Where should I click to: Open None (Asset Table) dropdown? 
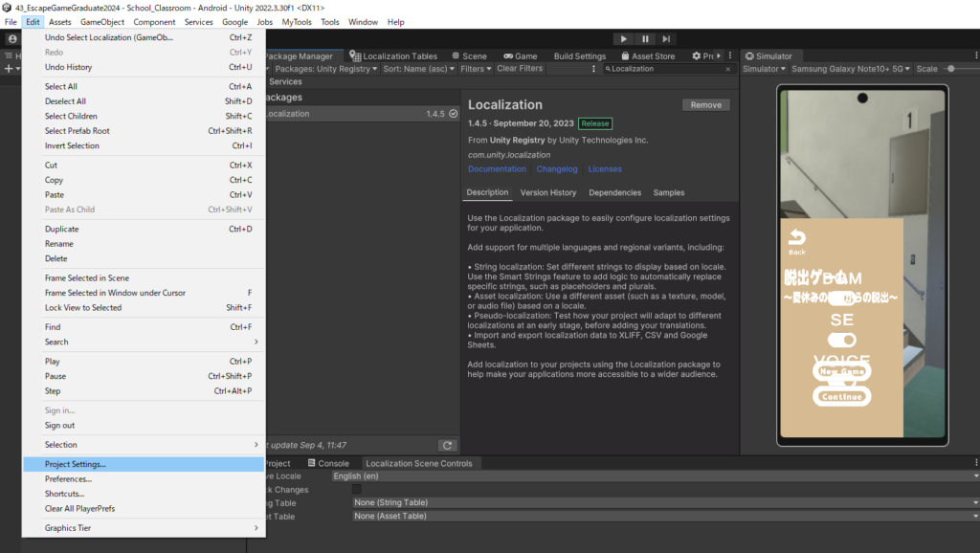pyautogui.click(x=665, y=516)
